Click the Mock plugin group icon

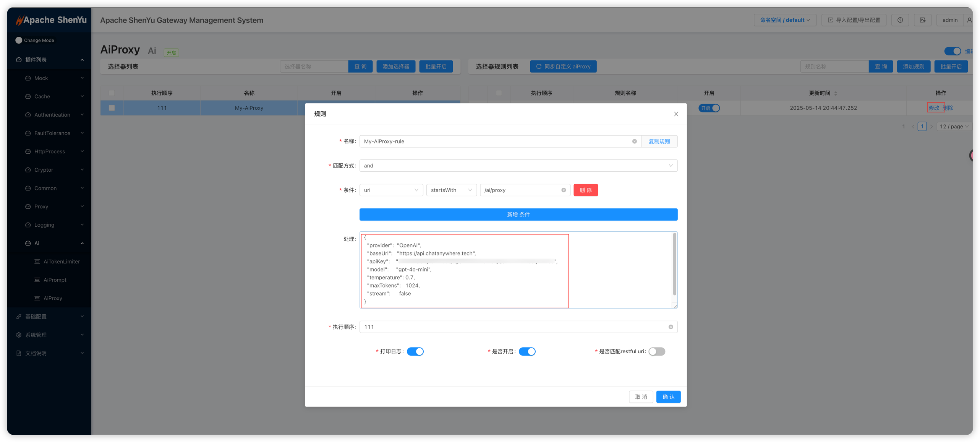tap(28, 78)
